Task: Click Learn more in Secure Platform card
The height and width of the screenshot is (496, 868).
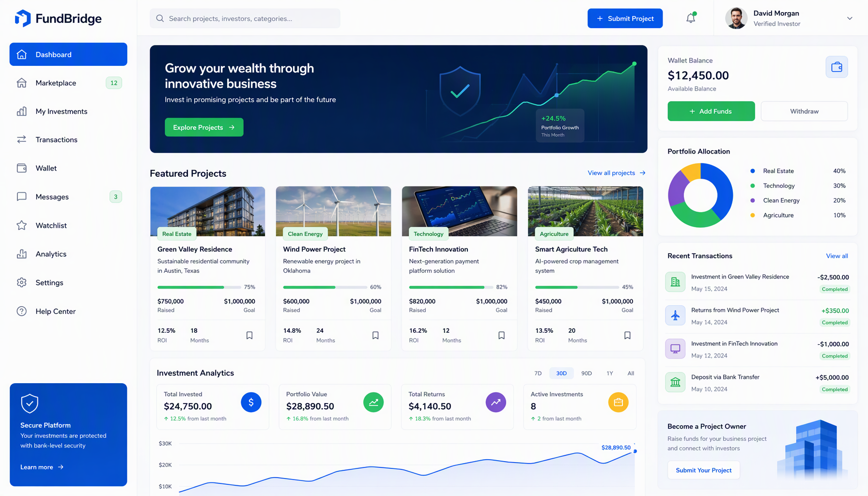Action: click(42, 467)
